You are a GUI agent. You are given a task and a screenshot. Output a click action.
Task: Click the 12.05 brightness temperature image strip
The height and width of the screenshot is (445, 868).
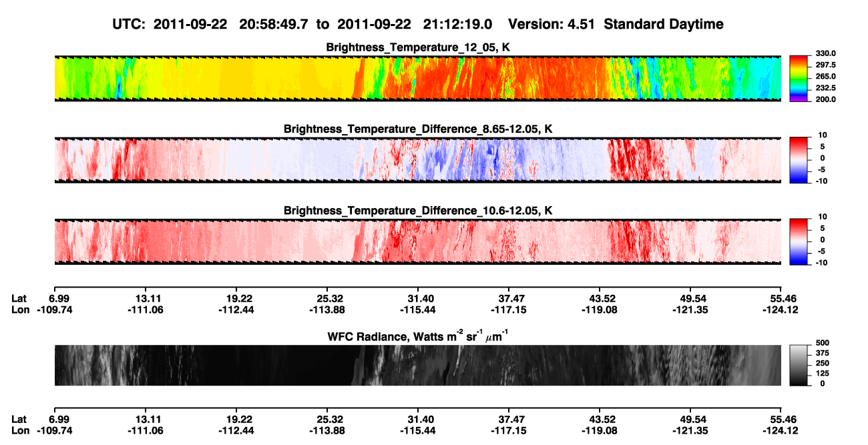pos(418,78)
